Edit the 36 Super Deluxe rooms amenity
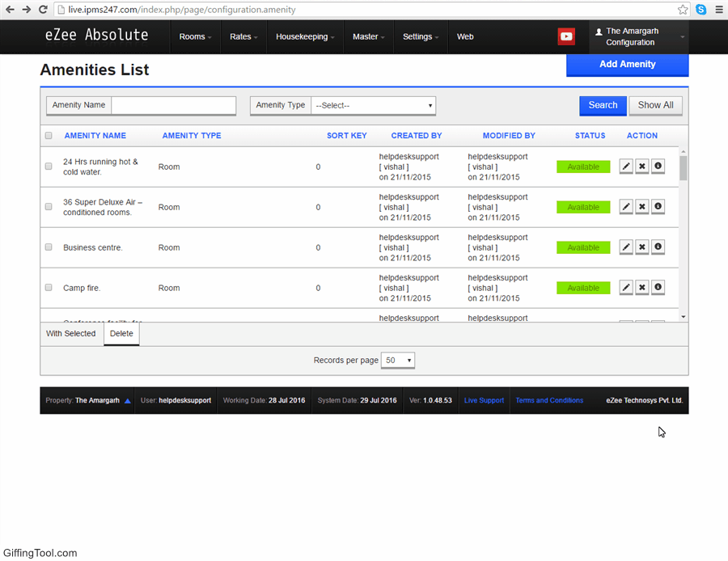This screenshot has height=561, width=728. [626, 206]
